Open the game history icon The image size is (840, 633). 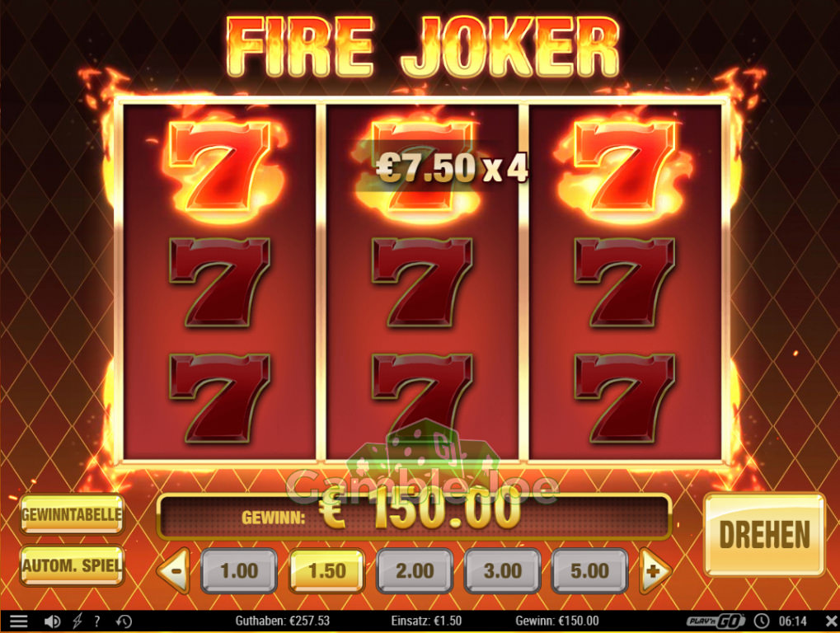[x=124, y=621]
